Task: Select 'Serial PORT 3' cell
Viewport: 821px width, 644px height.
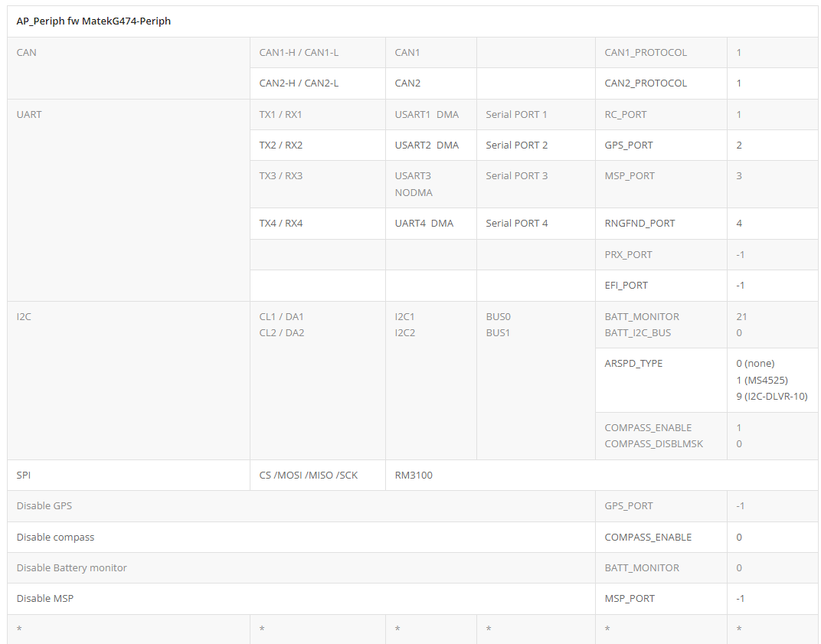Action: 535,185
